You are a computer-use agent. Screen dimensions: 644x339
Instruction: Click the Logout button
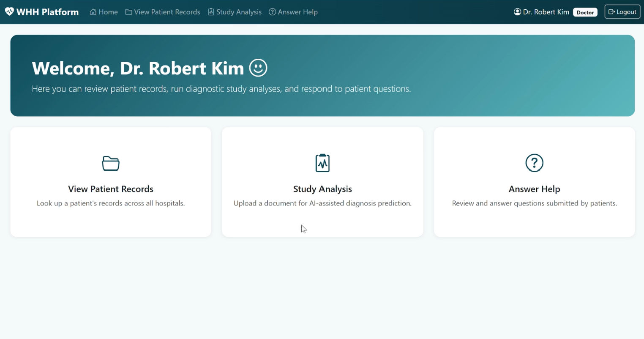622,12
